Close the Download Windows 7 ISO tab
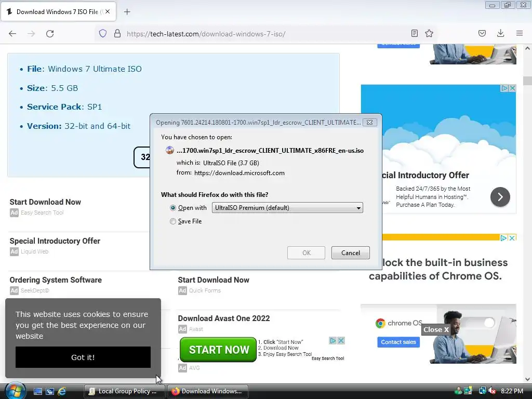Screen dimensions: 532x399 tap(108, 11)
